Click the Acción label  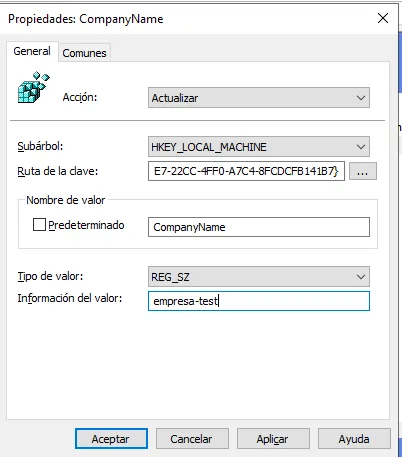80,97
